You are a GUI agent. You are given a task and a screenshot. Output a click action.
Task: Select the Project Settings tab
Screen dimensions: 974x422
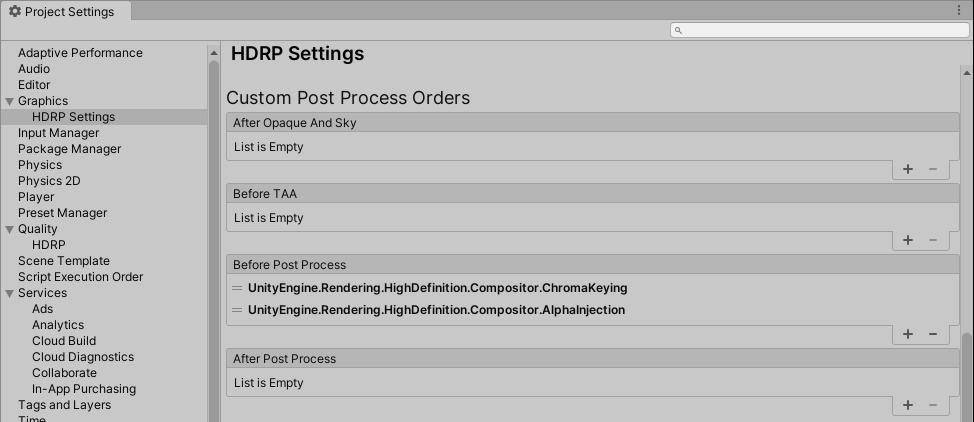(x=62, y=12)
